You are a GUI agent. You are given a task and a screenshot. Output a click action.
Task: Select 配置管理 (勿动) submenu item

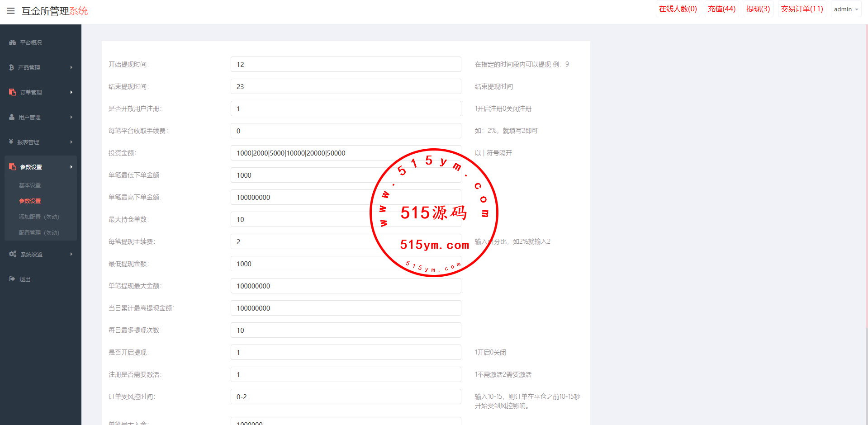pyautogui.click(x=39, y=233)
